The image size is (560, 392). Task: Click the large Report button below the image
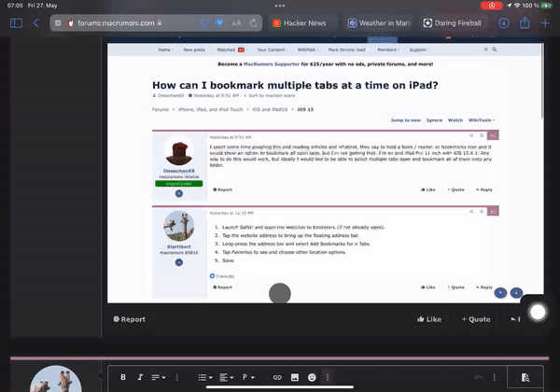[130, 319]
